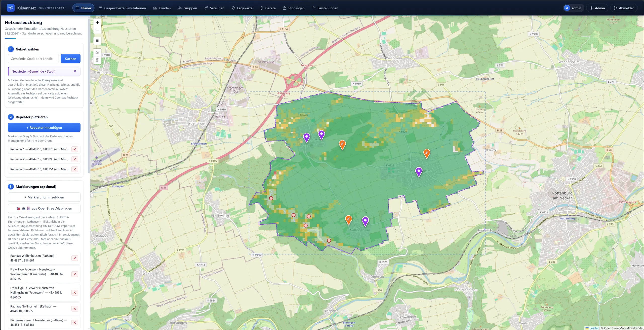Click aus OpenStreetMap laden button
644x330 pixels.
(44, 208)
